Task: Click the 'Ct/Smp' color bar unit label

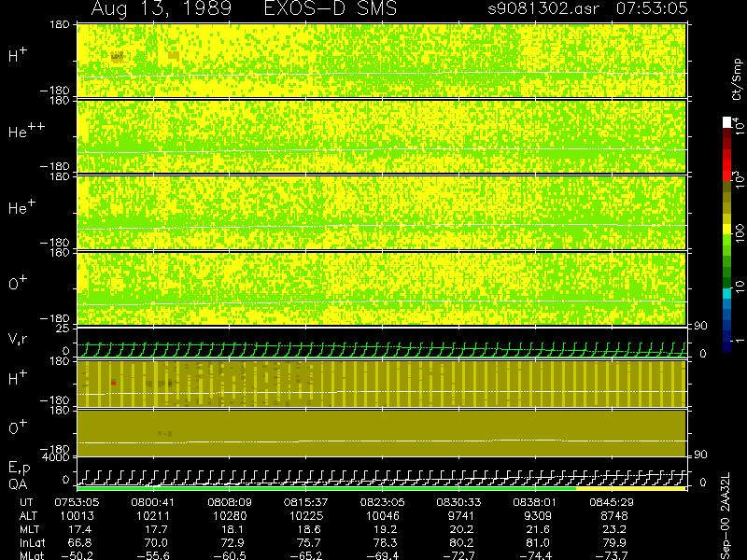Action: pyautogui.click(x=737, y=79)
